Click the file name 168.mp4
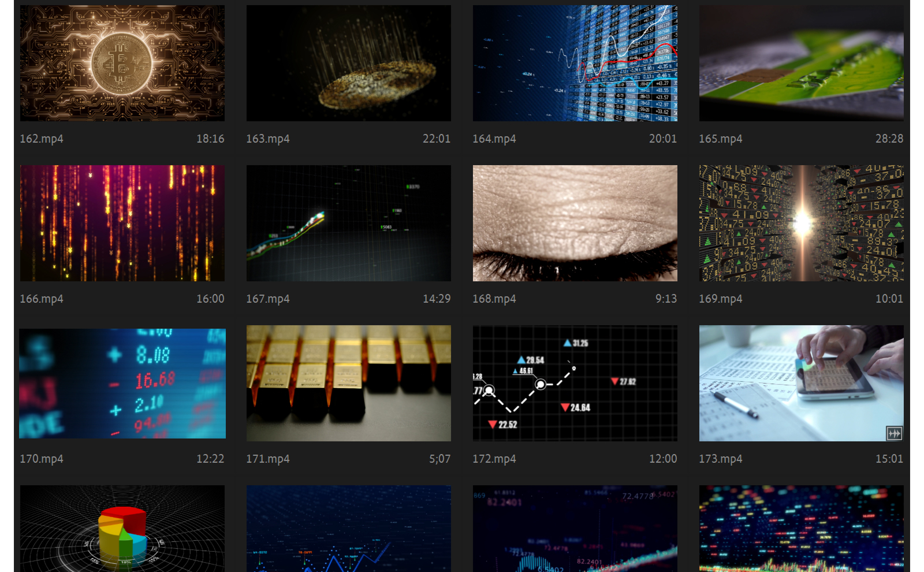The height and width of the screenshot is (572, 924). [x=494, y=299]
